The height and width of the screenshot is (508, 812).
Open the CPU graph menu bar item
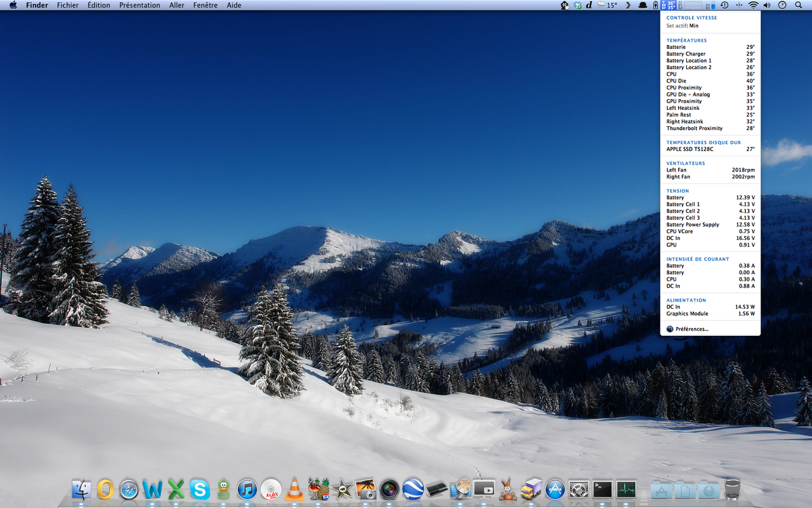pos(690,5)
